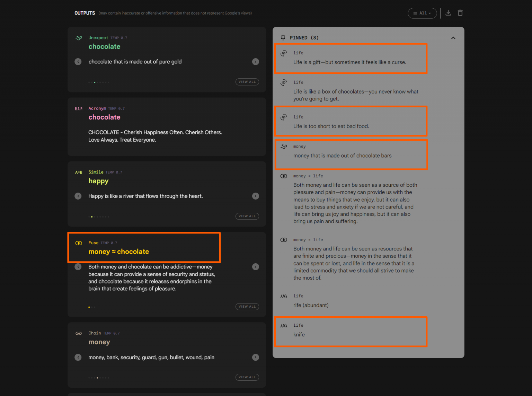Click the "money, bank, security, guard" chain text

pyautogui.click(x=151, y=357)
